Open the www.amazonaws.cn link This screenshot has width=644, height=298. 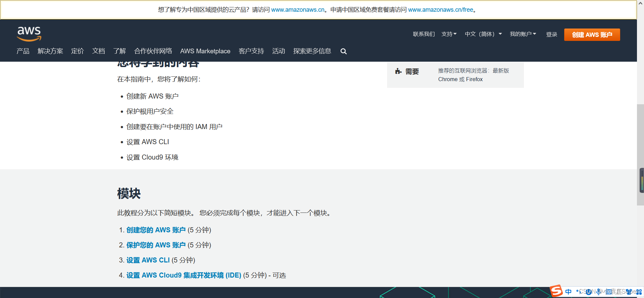click(298, 10)
